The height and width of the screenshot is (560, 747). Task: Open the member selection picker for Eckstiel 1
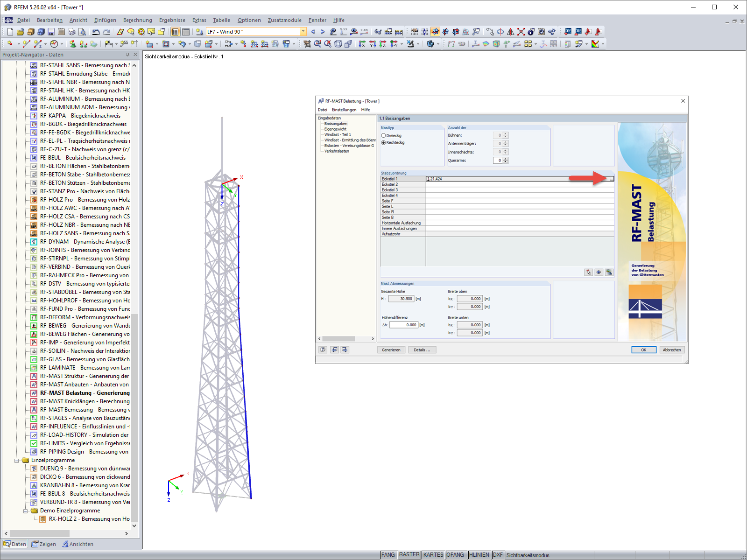click(611, 179)
